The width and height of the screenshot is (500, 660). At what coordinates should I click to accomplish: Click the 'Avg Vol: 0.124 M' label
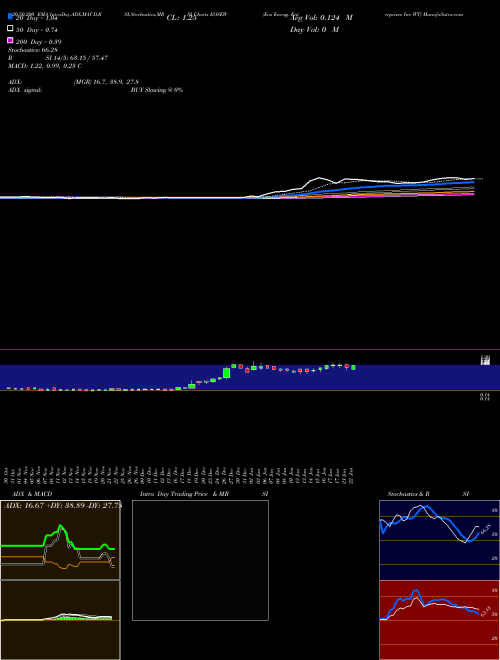coord(321,18)
